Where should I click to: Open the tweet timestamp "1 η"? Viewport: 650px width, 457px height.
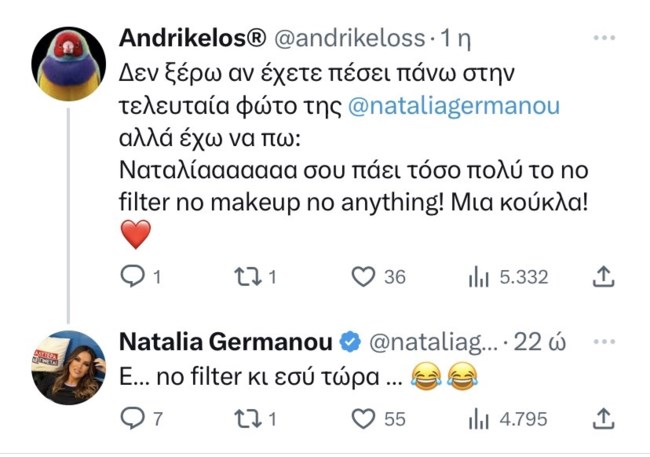[456, 39]
